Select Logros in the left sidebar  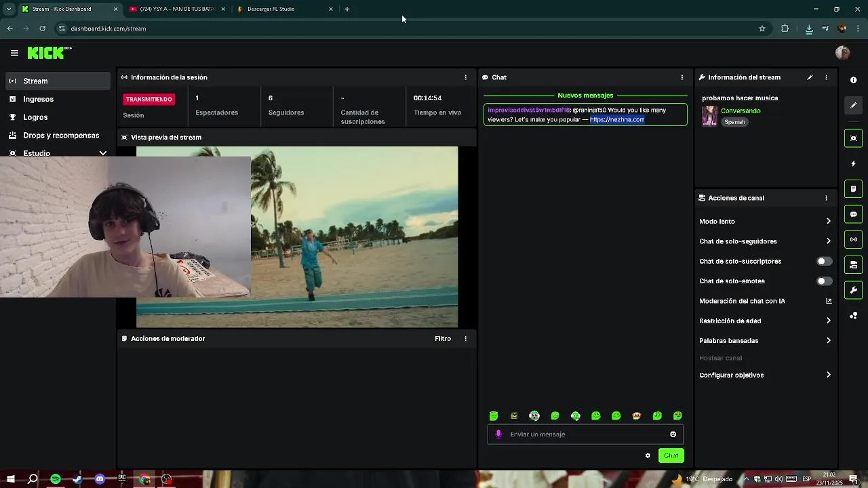pos(58,117)
